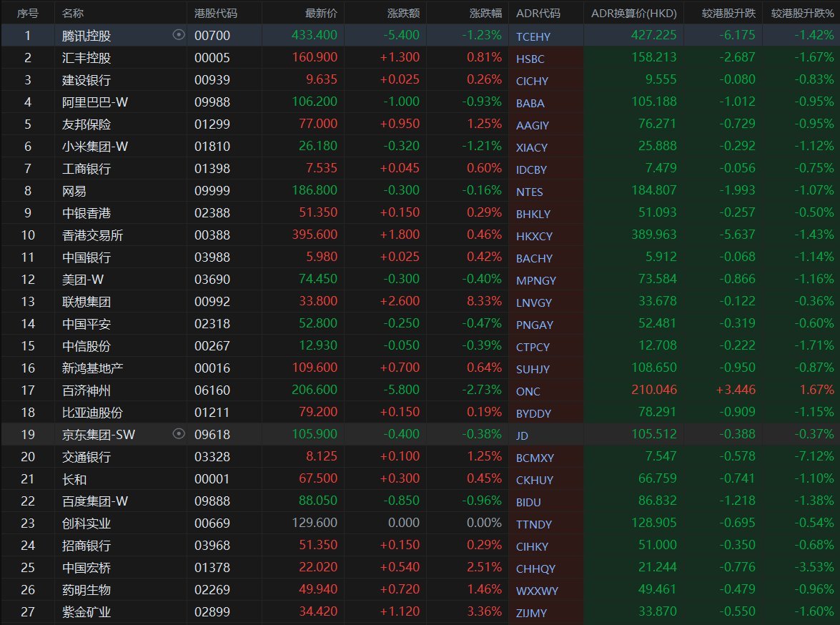This screenshot has width=840, height=625.
Task: Select the 中信股份 stock name
Action: [x=87, y=346]
